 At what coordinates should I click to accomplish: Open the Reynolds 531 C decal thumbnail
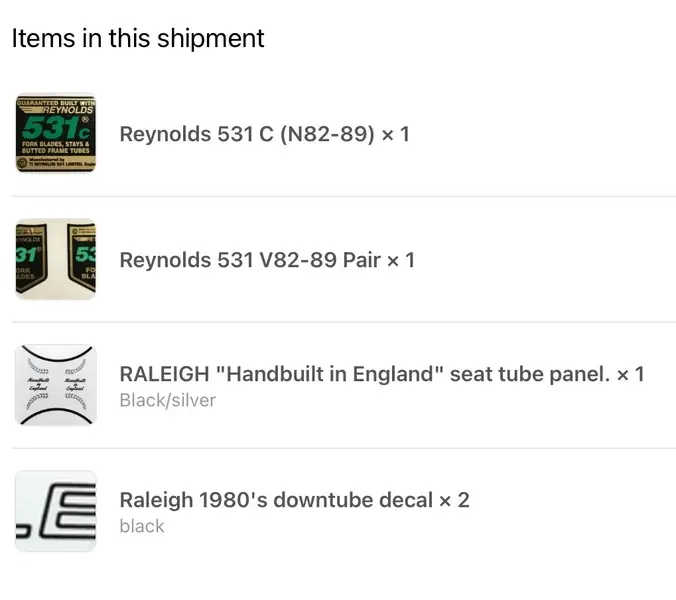pyautogui.click(x=56, y=133)
